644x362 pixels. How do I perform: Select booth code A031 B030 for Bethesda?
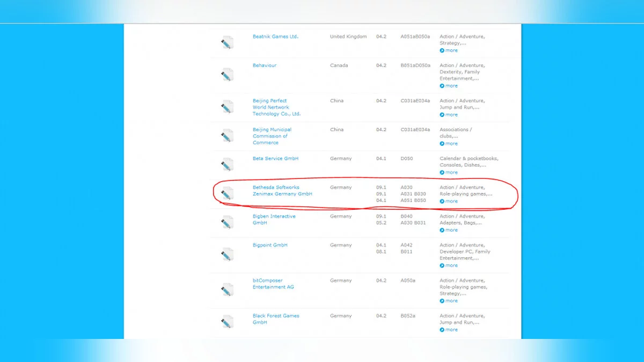point(413,194)
